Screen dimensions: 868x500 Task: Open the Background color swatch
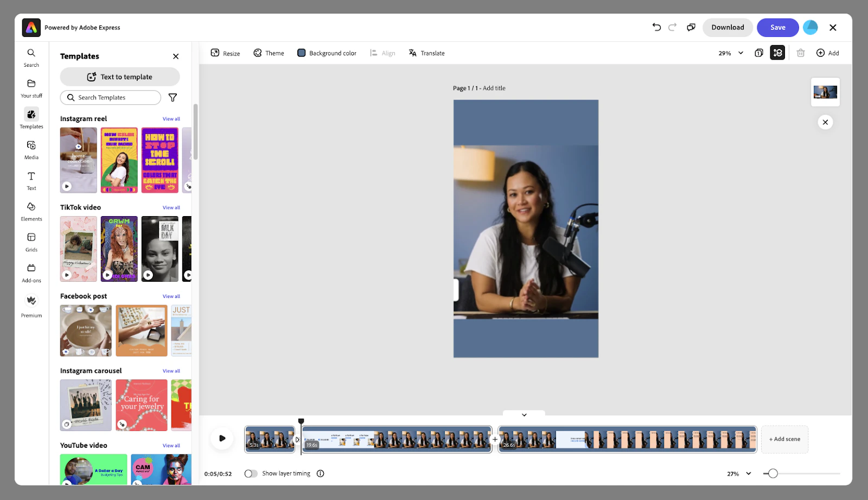(301, 53)
